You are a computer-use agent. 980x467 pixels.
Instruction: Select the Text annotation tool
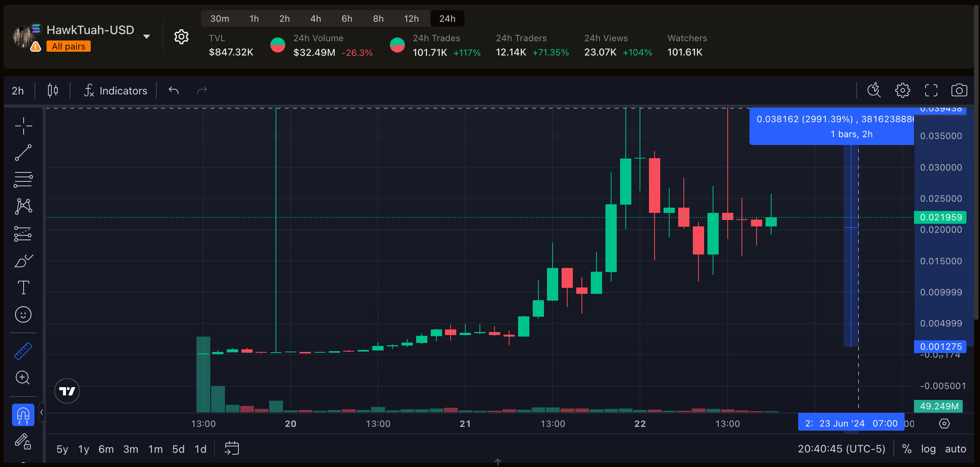[23, 287]
